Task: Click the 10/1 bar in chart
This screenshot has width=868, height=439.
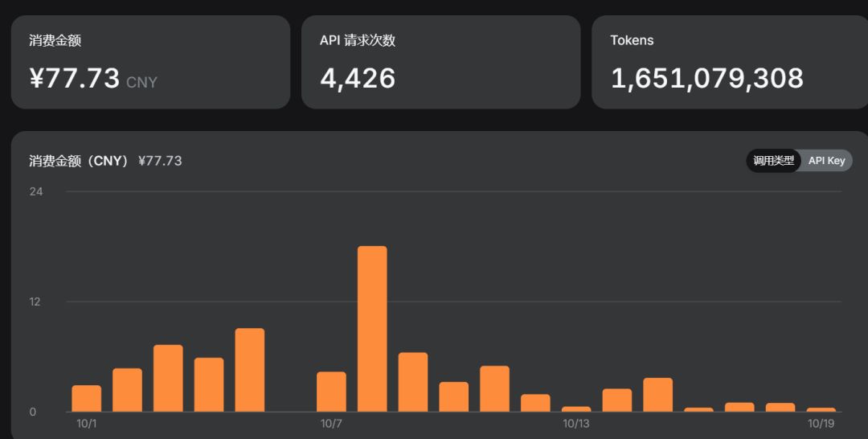Action: click(86, 399)
